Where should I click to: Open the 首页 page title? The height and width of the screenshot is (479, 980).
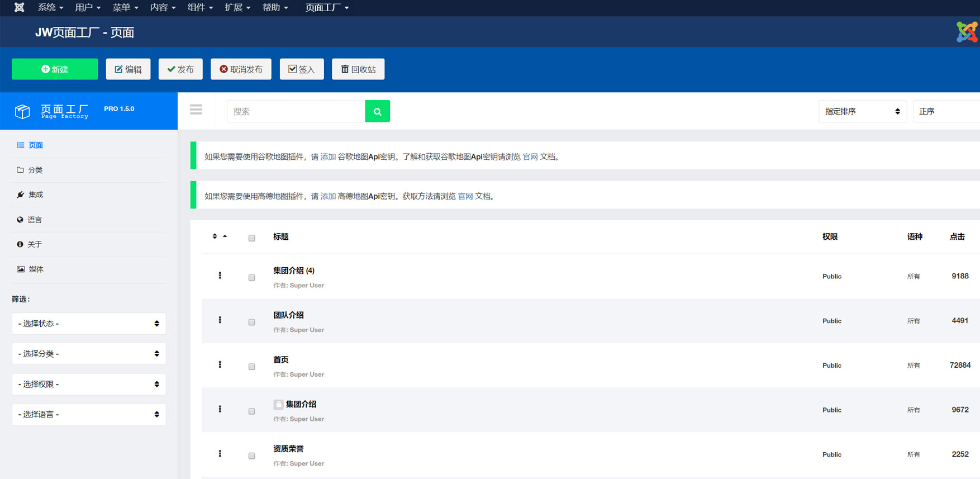point(280,360)
